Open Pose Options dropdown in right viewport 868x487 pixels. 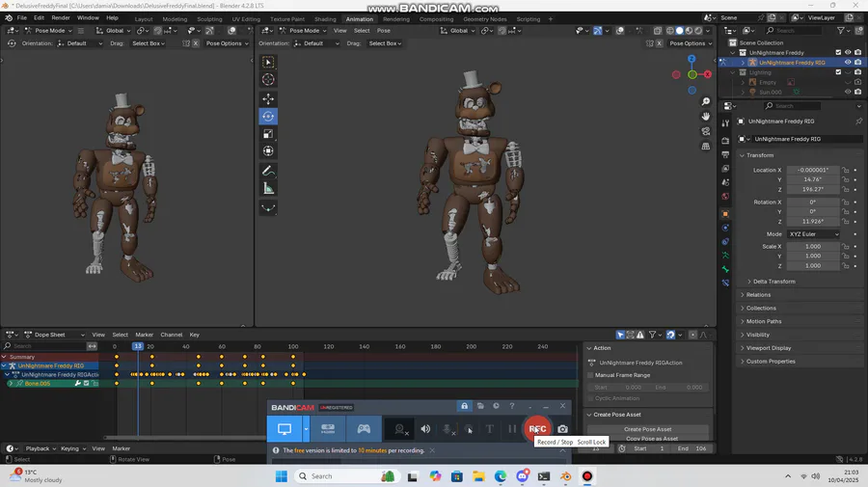[x=690, y=43]
